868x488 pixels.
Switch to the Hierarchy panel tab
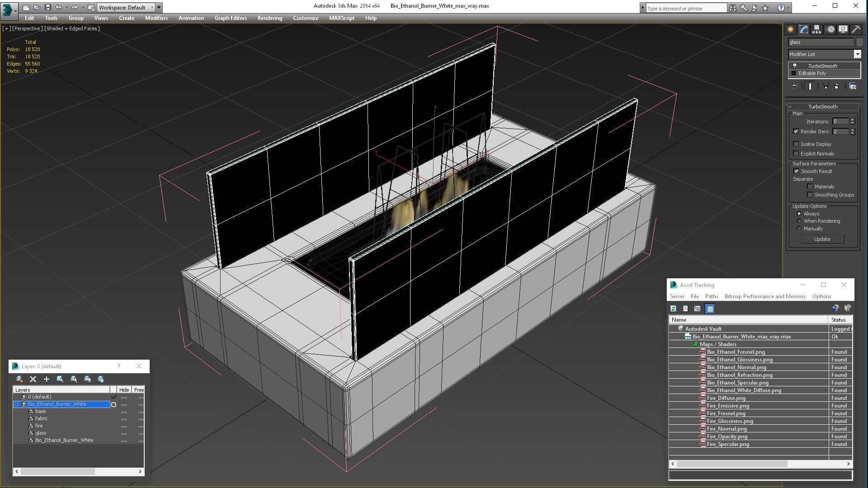click(x=817, y=29)
